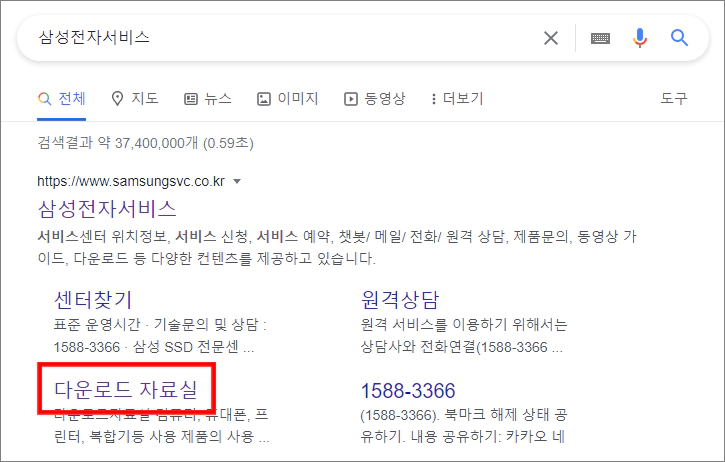This screenshot has width=725, height=462.
Task: Switch to the 이미지 tab
Action: click(288, 99)
